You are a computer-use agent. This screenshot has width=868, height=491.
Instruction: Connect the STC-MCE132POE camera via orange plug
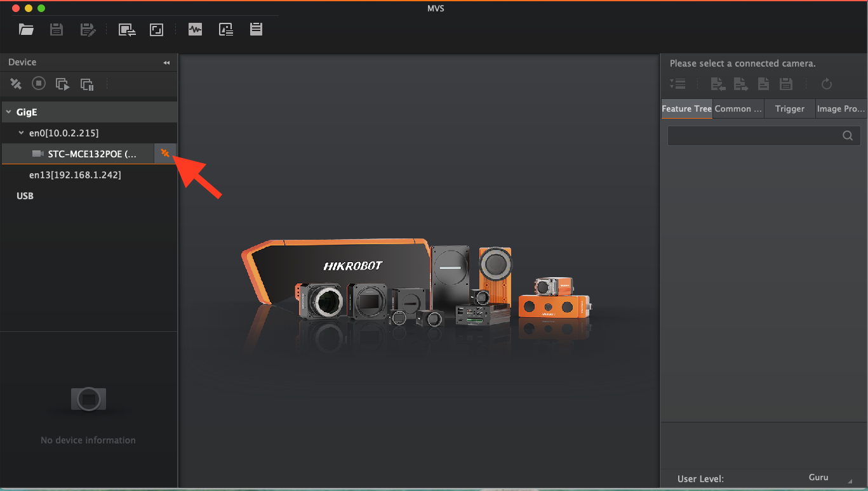165,153
